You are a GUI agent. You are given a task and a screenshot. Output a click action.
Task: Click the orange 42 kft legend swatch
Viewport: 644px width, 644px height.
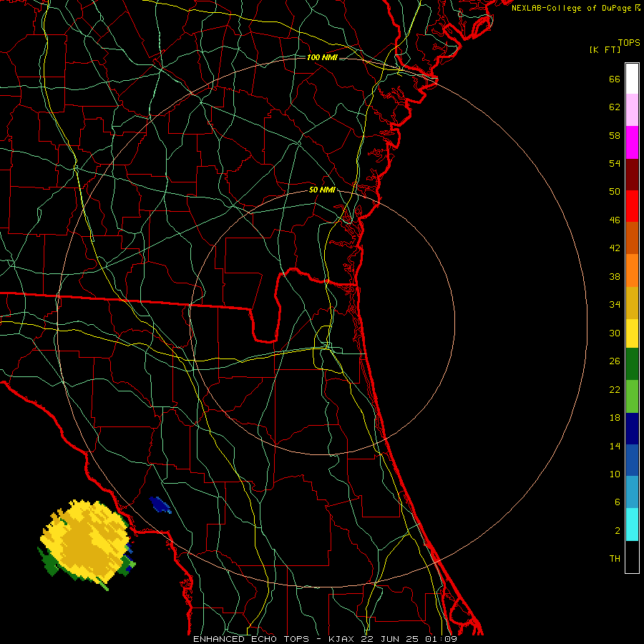pyautogui.click(x=632, y=270)
